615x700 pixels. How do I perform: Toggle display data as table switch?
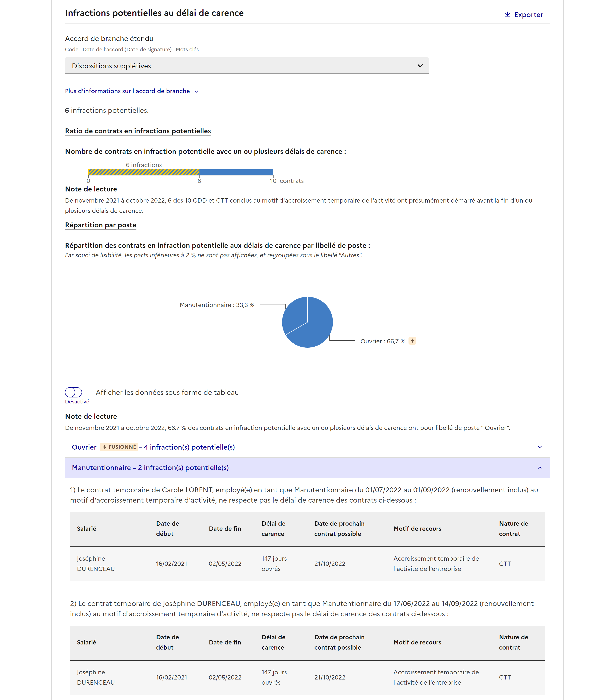click(74, 392)
